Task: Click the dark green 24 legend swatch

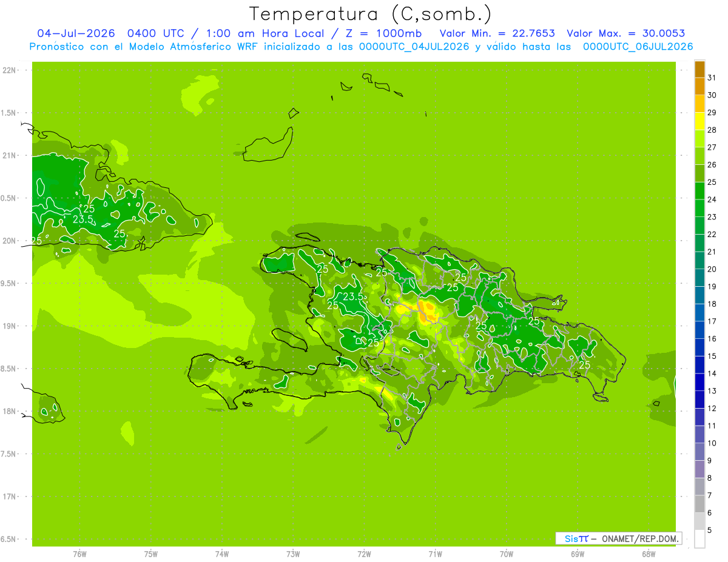Action: (x=699, y=191)
